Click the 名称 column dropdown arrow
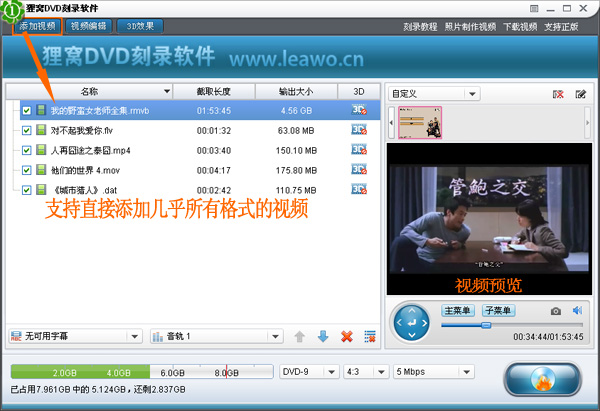The height and width of the screenshot is (411, 600). (167, 91)
